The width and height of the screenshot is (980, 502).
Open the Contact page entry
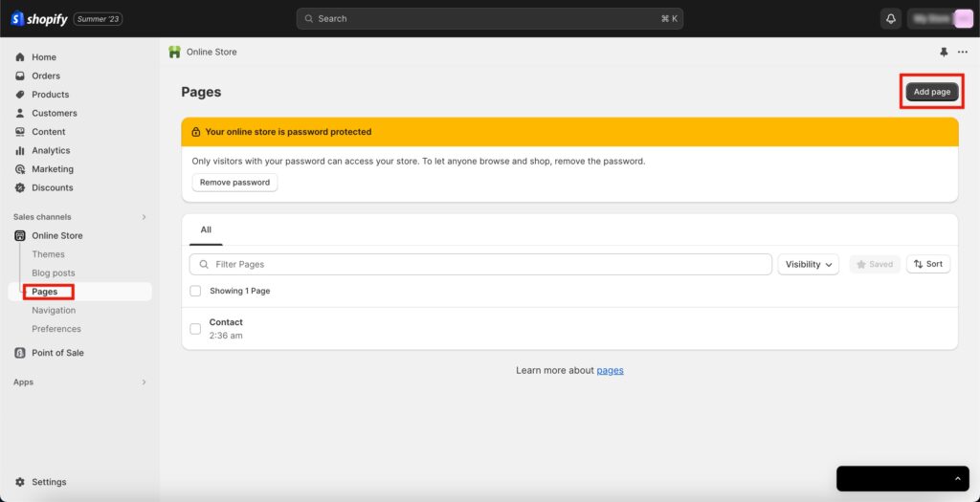tap(226, 322)
